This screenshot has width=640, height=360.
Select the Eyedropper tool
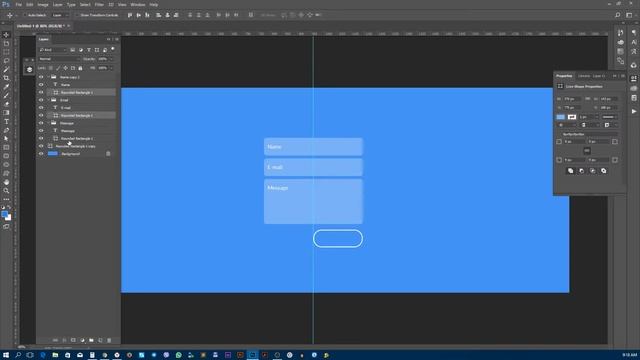click(6, 87)
